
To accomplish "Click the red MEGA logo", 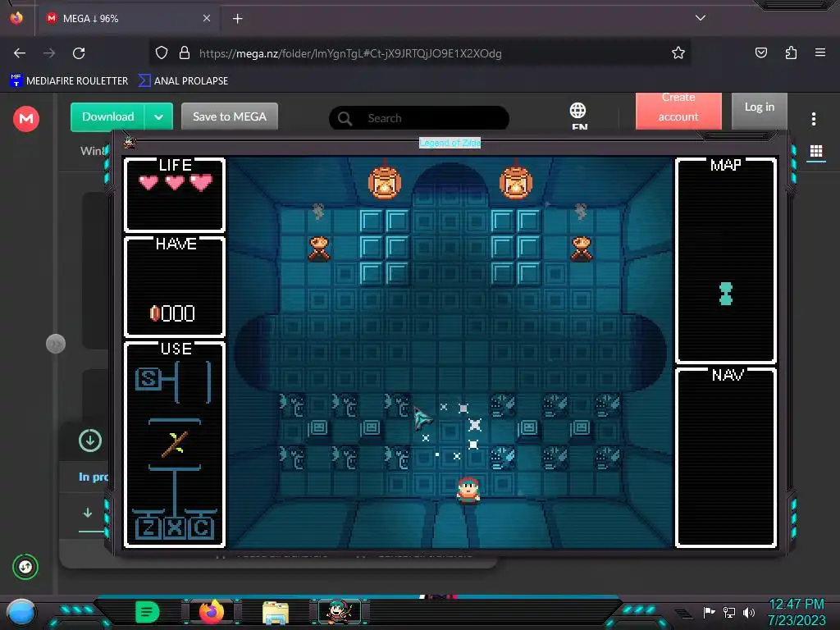I will tap(26, 118).
